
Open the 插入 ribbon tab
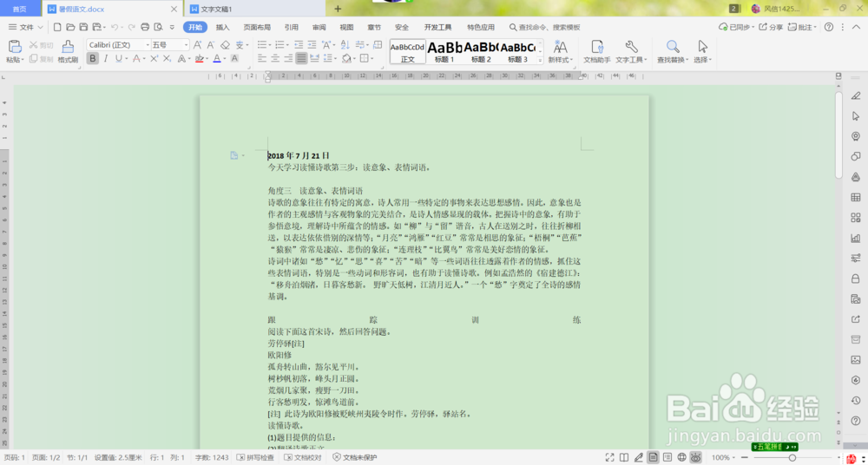(222, 27)
